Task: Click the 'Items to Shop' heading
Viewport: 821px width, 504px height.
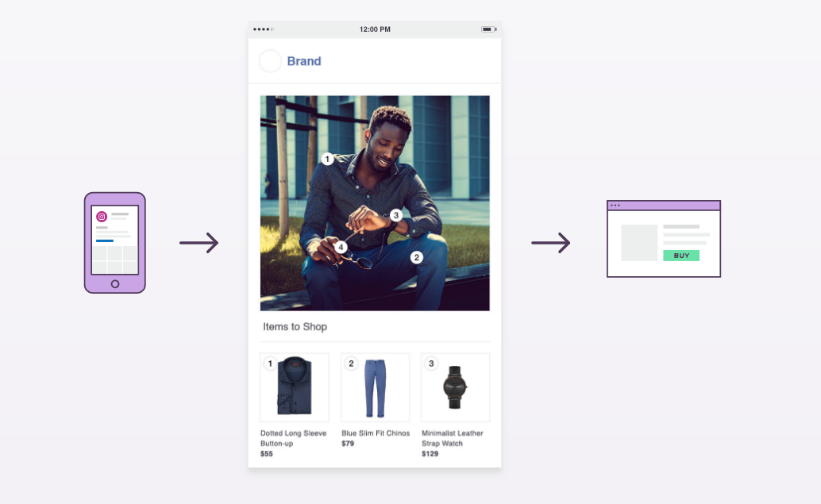Action: coord(295,326)
